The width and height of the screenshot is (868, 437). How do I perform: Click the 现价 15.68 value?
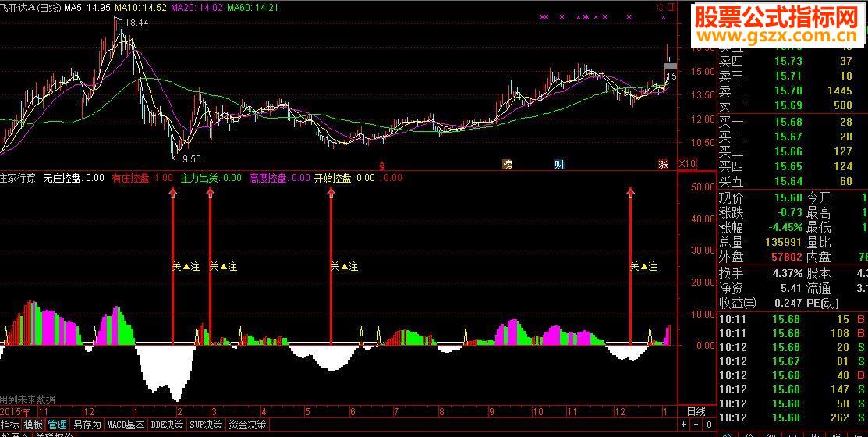click(788, 197)
